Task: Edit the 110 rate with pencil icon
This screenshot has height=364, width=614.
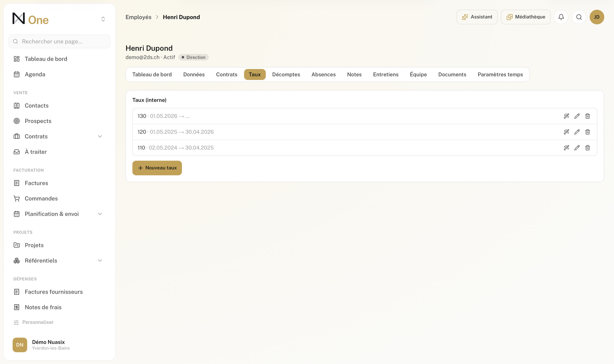Action: coord(577,148)
